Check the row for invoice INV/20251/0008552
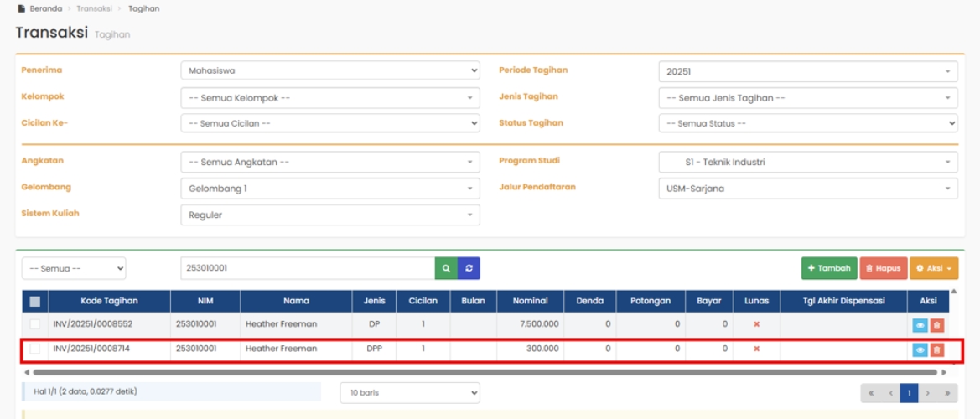 [35, 324]
